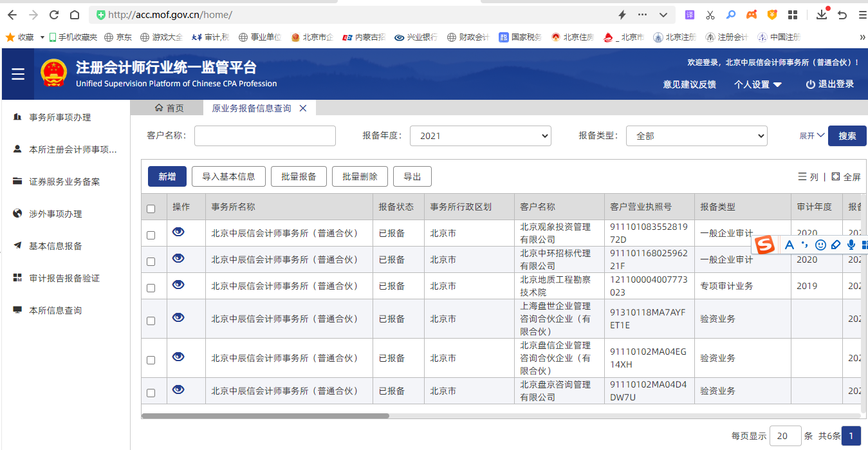Image resolution: width=868 pixels, height=450 pixels.
Task: Click the horizontal scrollbar under the table
Action: tap(265, 416)
